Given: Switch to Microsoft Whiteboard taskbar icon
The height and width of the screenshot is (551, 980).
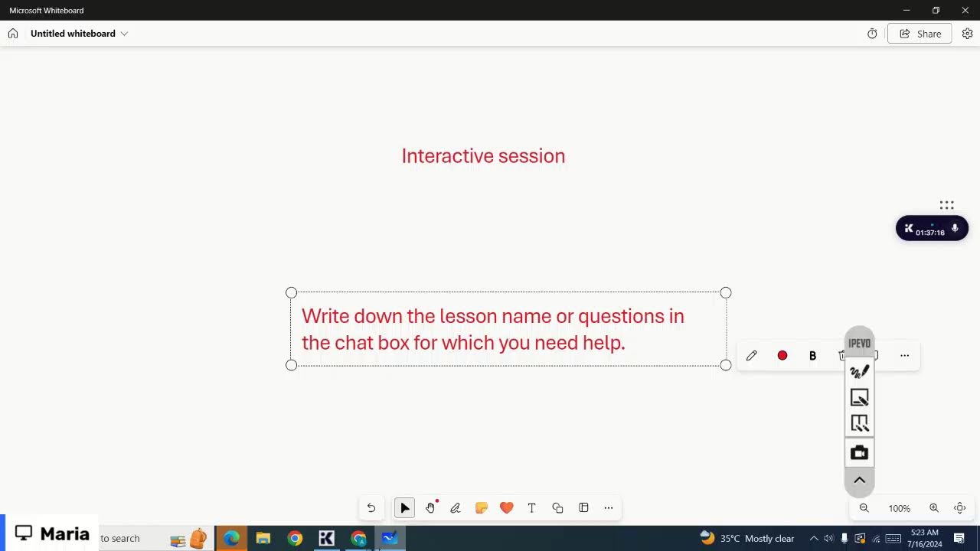Looking at the screenshot, I should 390,539.
